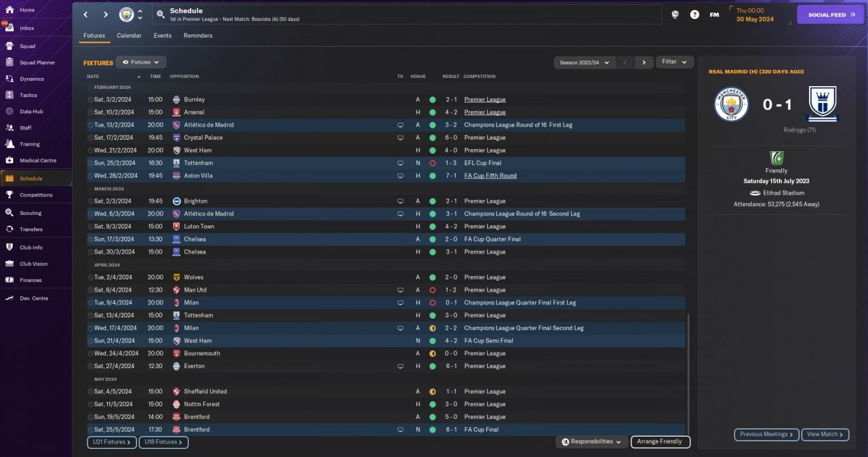Open the Home sidebar icon
The image size is (868, 457).
[9, 10]
